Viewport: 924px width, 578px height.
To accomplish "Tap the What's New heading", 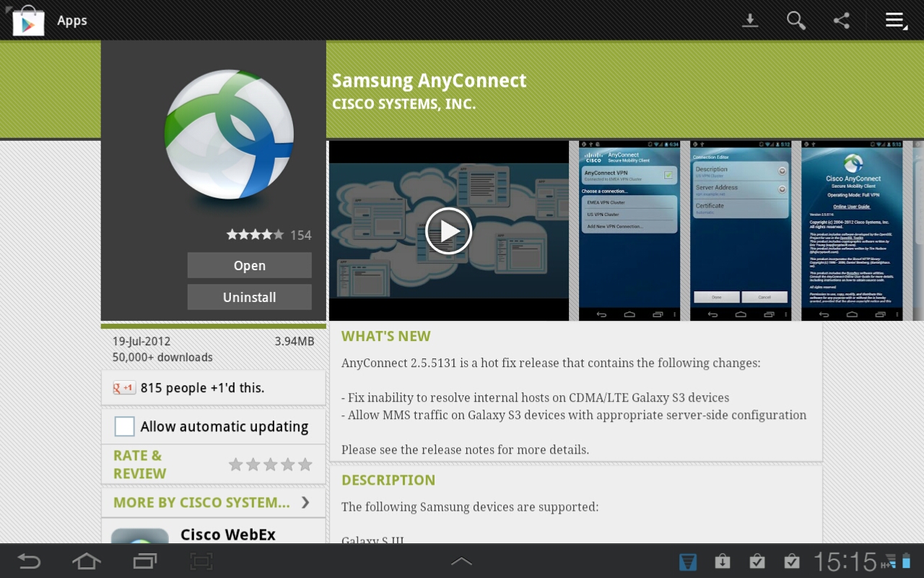I will (385, 336).
